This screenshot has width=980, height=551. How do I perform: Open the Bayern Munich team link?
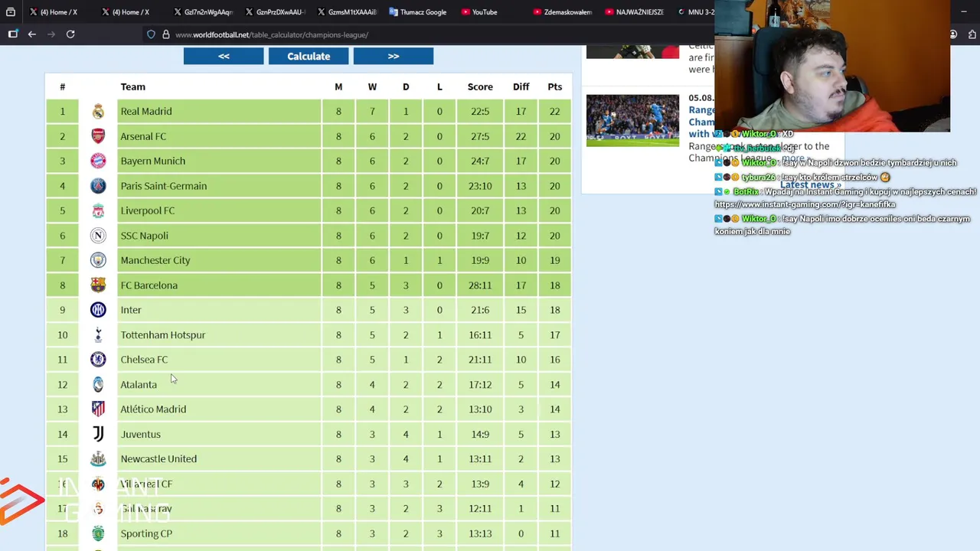tap(152, 161)
